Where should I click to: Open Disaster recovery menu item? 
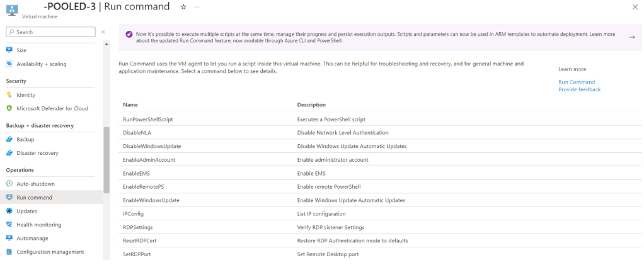click(x=37, y=153)
